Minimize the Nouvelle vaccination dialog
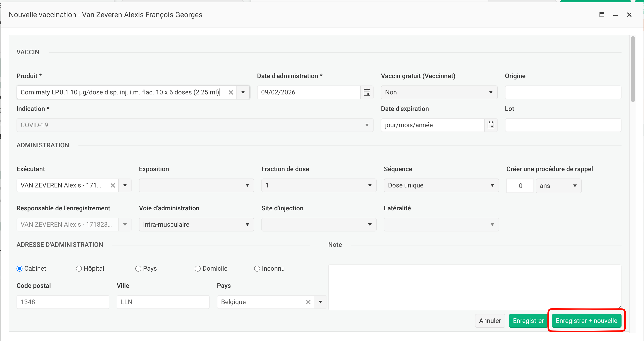This screenshot has height=341, width=644. coord(616,15)
